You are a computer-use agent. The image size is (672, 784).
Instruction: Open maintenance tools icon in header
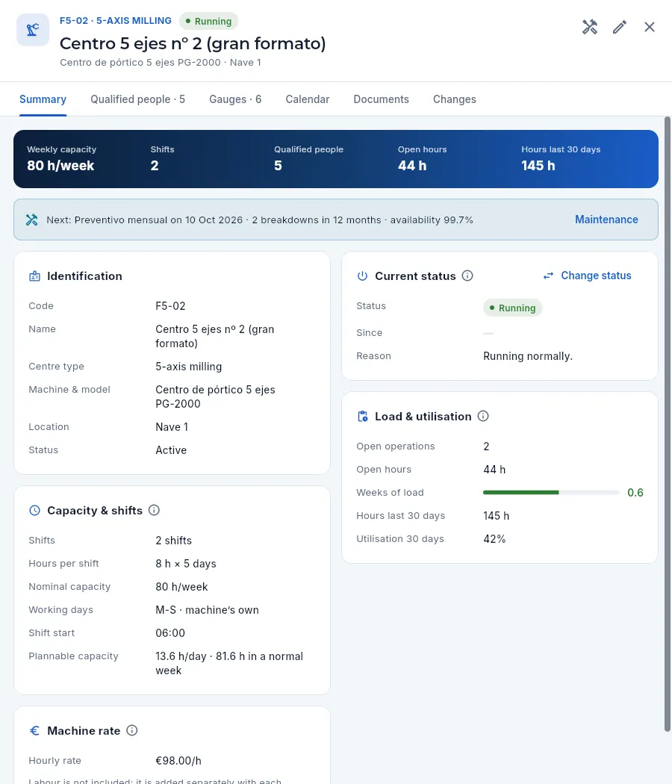coord(590,27)
